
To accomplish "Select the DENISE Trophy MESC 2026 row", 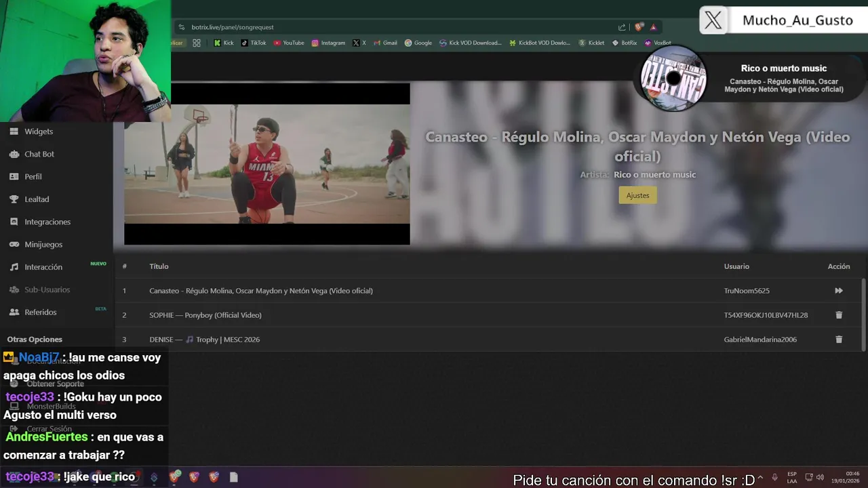I will 205,340.
